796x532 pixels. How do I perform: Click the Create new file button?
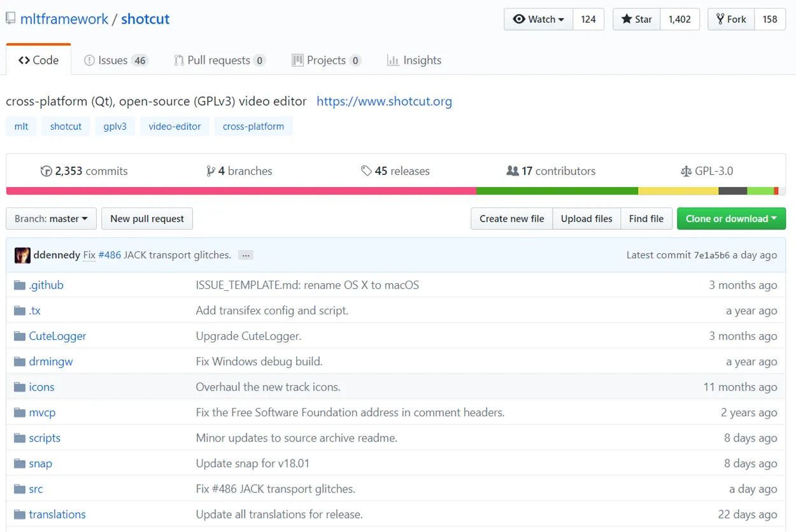coord(512,218)
